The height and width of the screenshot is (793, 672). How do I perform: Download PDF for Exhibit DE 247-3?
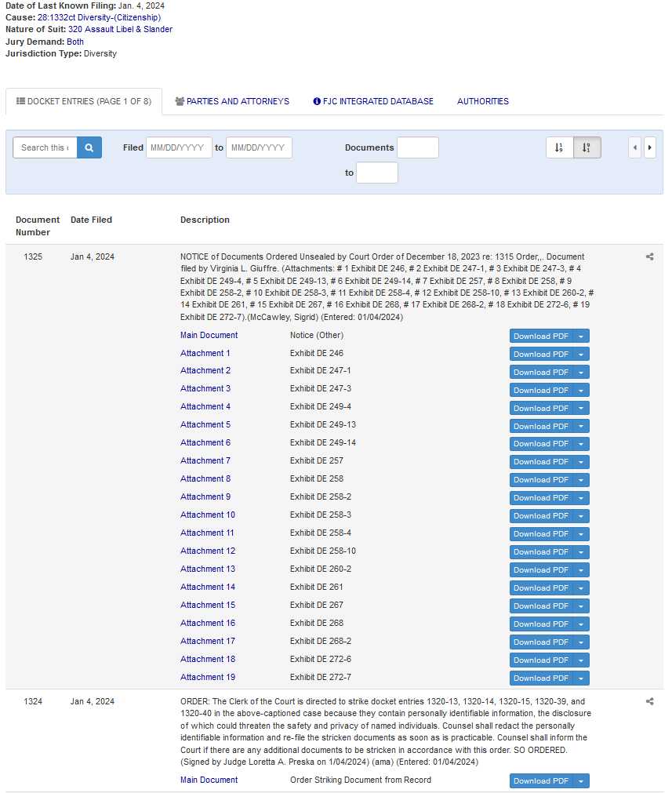pos(541,391)
